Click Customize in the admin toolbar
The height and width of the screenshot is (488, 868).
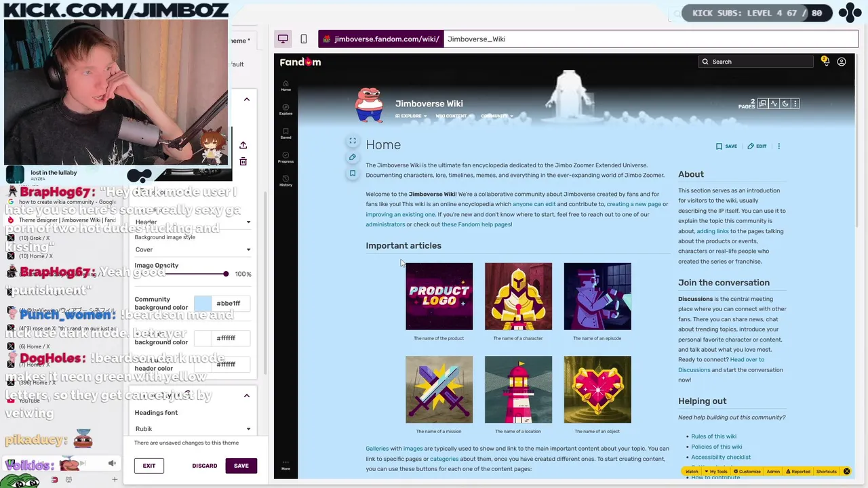tap(747, 472)
